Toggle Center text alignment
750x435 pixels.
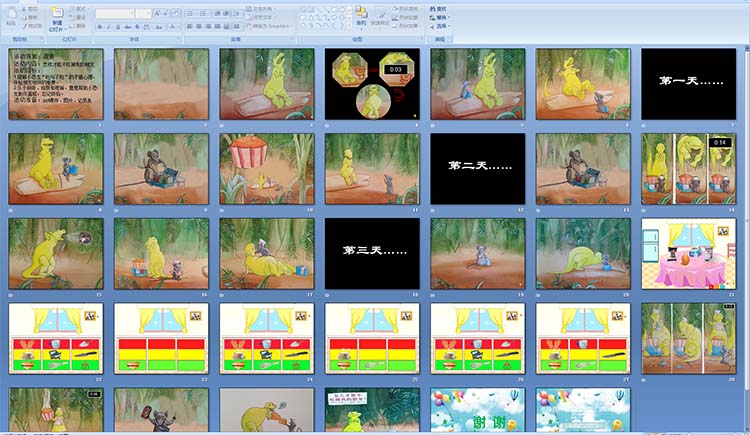199,27
